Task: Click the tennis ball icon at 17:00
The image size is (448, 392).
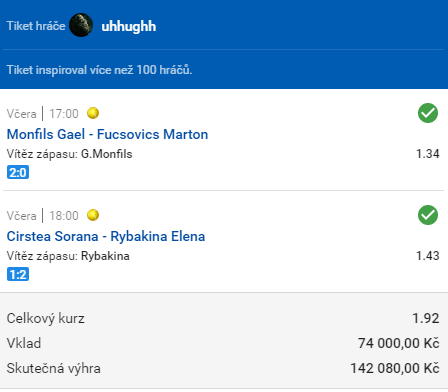Action: pyautogui.click(x=93, y=113)
